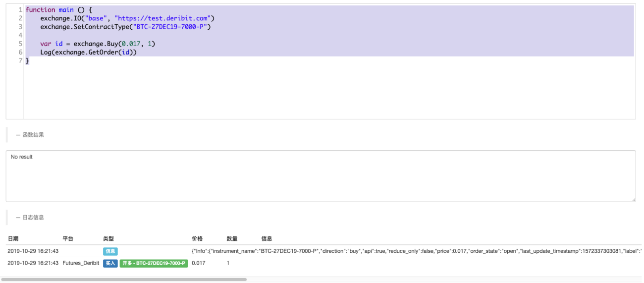The width and height of the screenshot is (644, 283).
Task: Click the Log(exchange.GetOrder(id)) code line
Action: (88, 52)
